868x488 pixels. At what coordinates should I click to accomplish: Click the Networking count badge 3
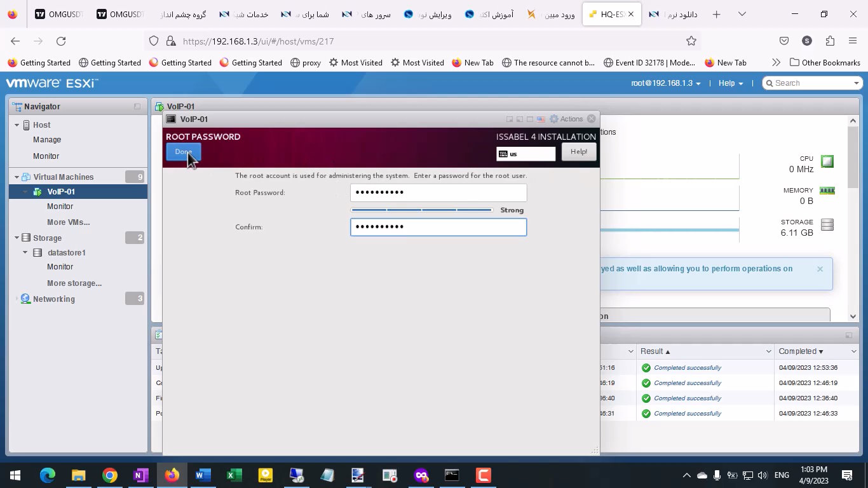(x=135, y=299)
